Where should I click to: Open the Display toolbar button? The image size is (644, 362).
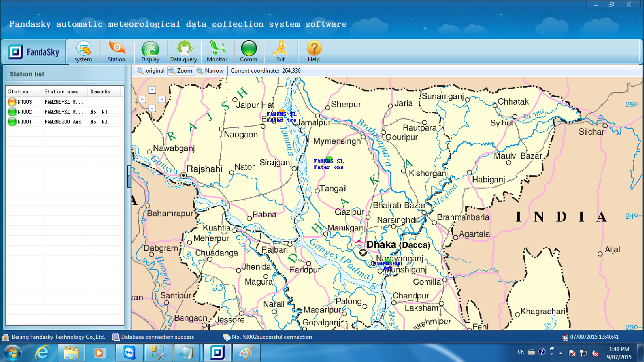pos(150,52)
